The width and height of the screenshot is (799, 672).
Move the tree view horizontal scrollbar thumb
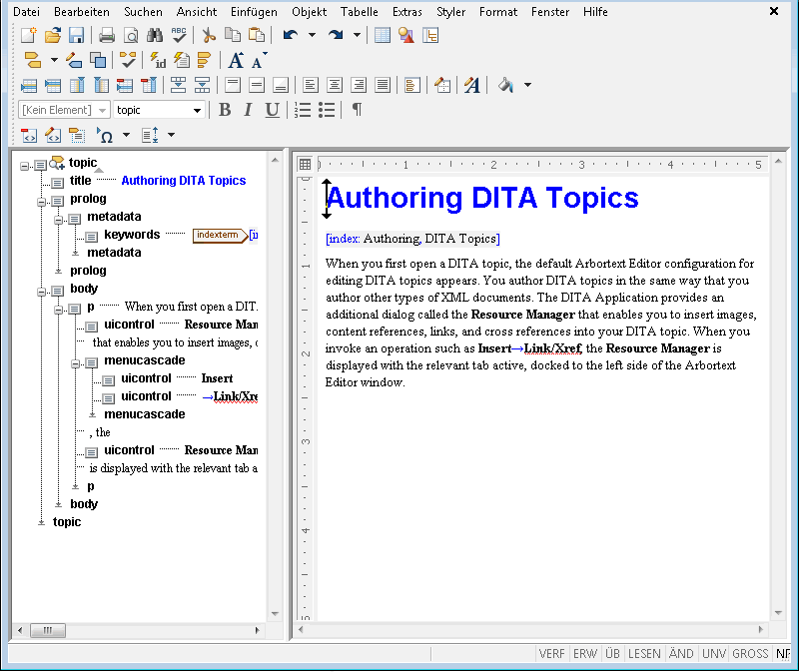click(x=47, y=630)
